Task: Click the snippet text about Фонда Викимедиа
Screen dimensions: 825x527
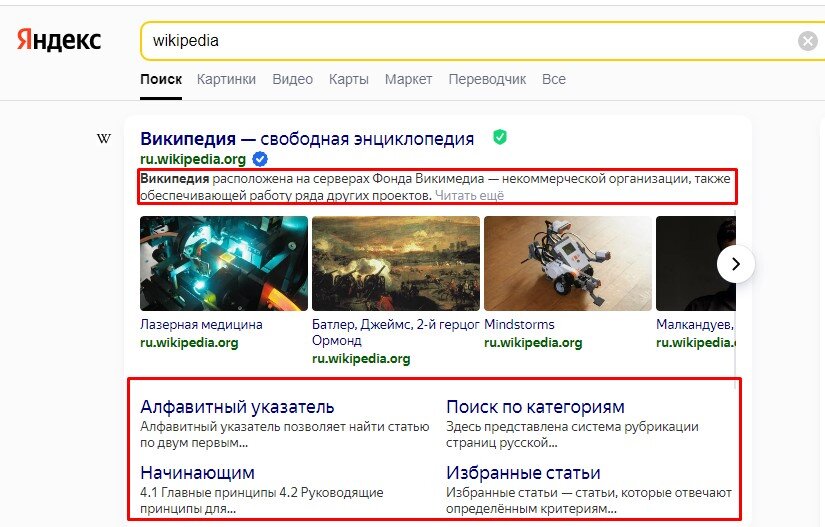Action: (435, 187)
